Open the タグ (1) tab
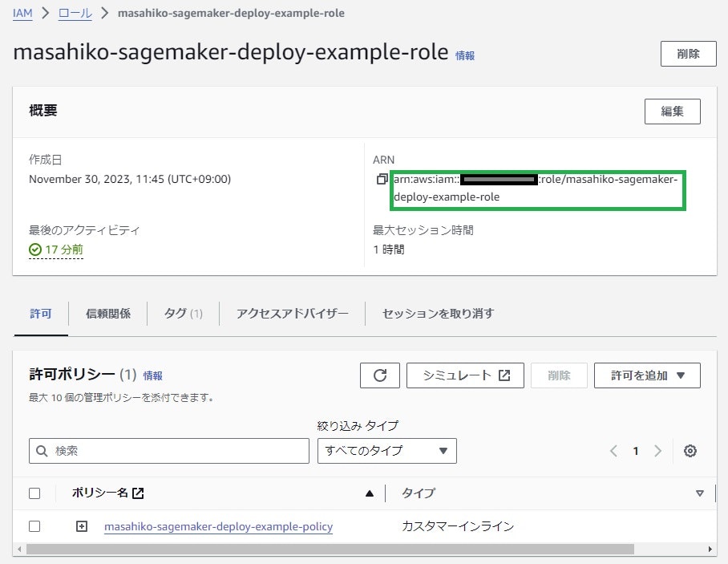Screen dimensions: 728x564 (x=184, y=314)
